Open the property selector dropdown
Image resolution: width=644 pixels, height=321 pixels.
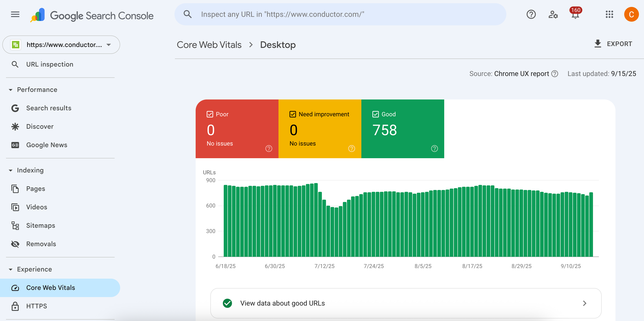pyautogui.click(x=61, y=44)
